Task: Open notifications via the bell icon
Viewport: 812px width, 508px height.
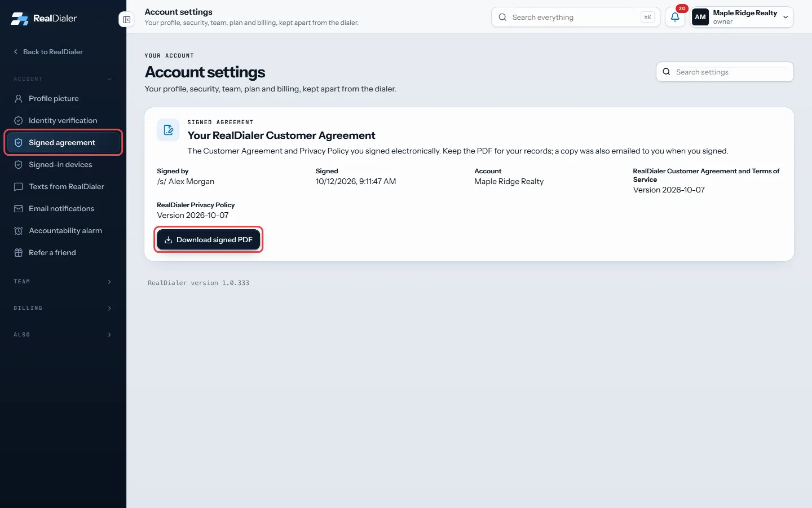Action: pyautogui.click(x=675, y=17)
